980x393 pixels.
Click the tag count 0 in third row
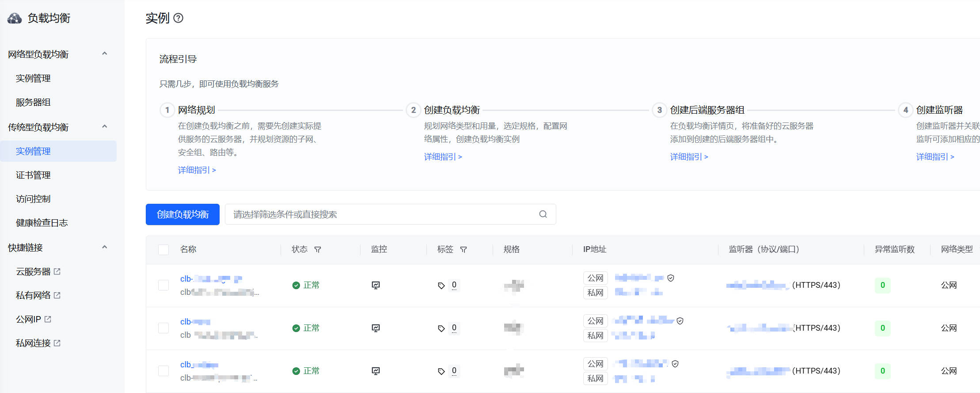(x=454, y=371)
